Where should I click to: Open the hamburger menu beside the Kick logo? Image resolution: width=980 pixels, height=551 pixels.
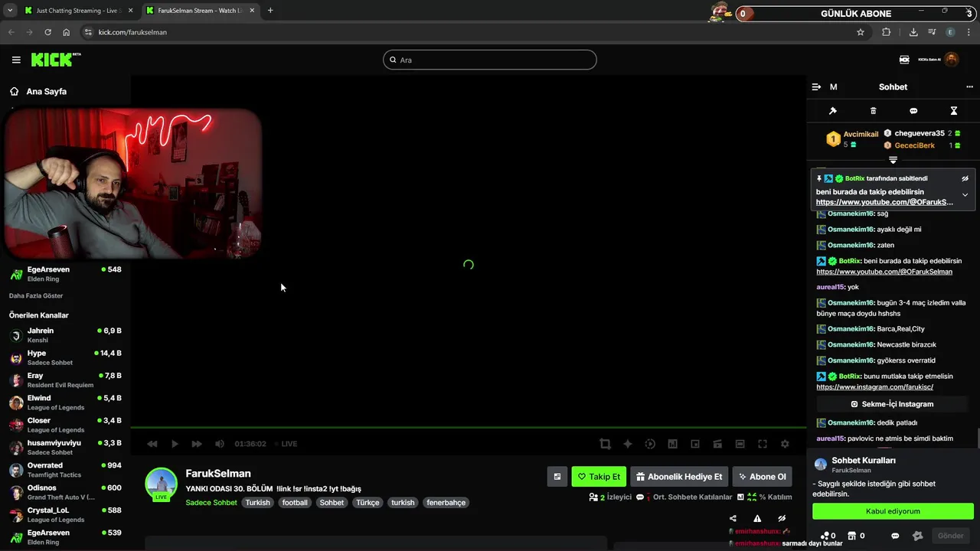point(16,60)
